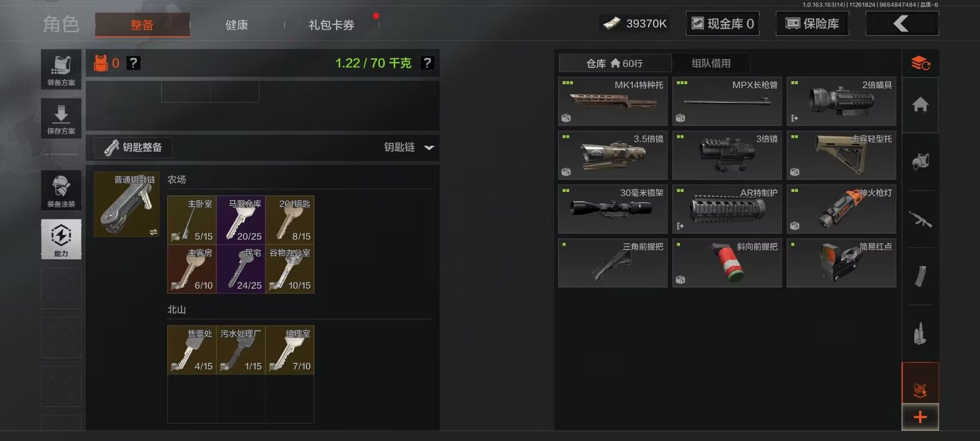The height and width of the screenshot is (441, 980).
Task: Select the 马厩仓库 purple key
Action: pos(241,220)
